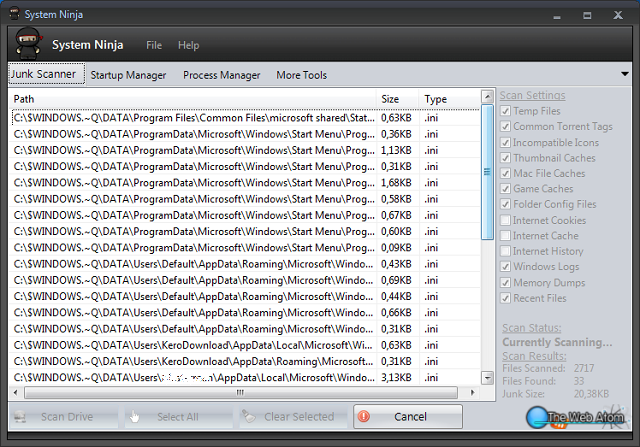
Task: Select the row sized 3,13KB
Action: pos(245,378)
